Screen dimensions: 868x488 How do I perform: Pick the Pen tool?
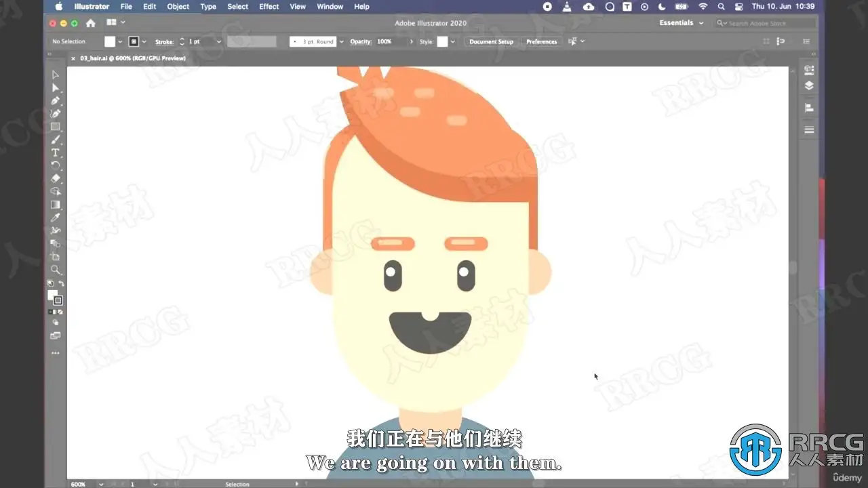[x=56, y=100]
